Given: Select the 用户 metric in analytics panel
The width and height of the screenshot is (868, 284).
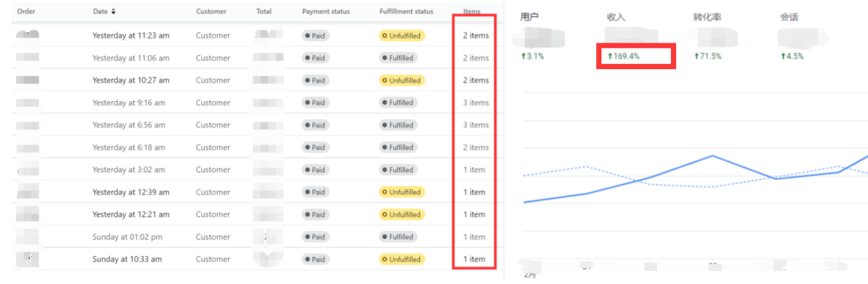Looking at the screenshot, I should click(x=529, y=17).
